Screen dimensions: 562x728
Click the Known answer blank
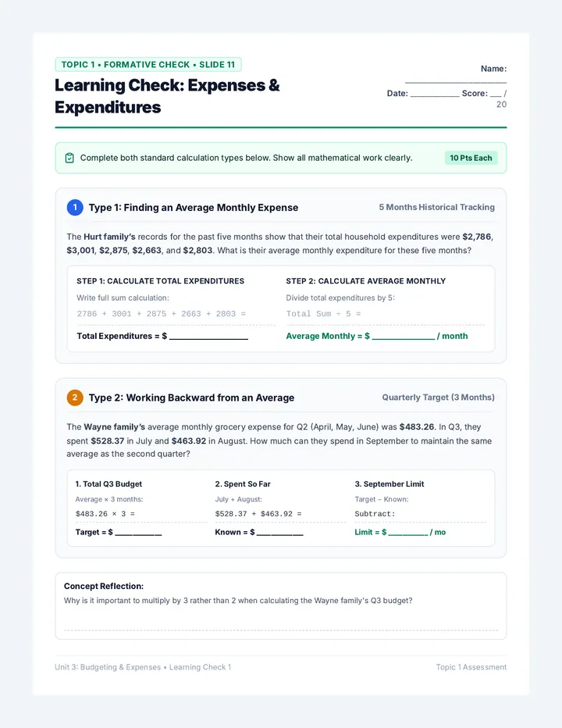tap(280, 534)
